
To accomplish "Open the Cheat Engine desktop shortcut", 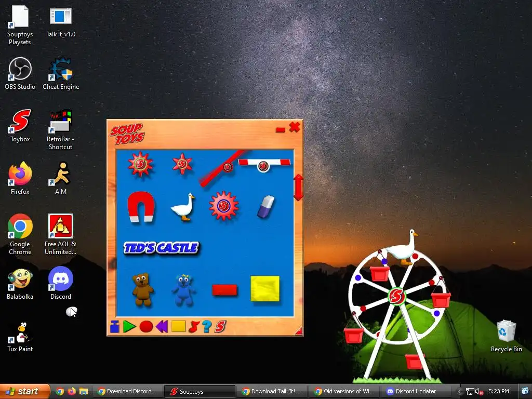I will (x=61, y=73).
